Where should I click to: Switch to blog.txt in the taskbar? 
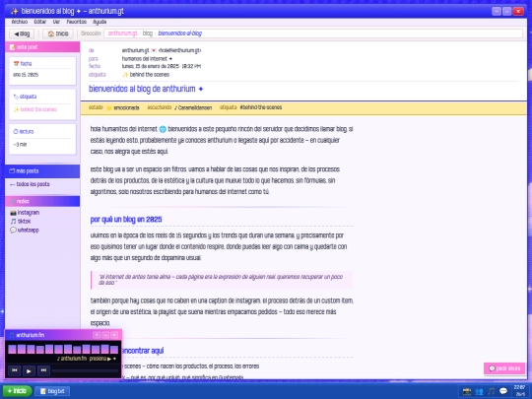(52, 391)
